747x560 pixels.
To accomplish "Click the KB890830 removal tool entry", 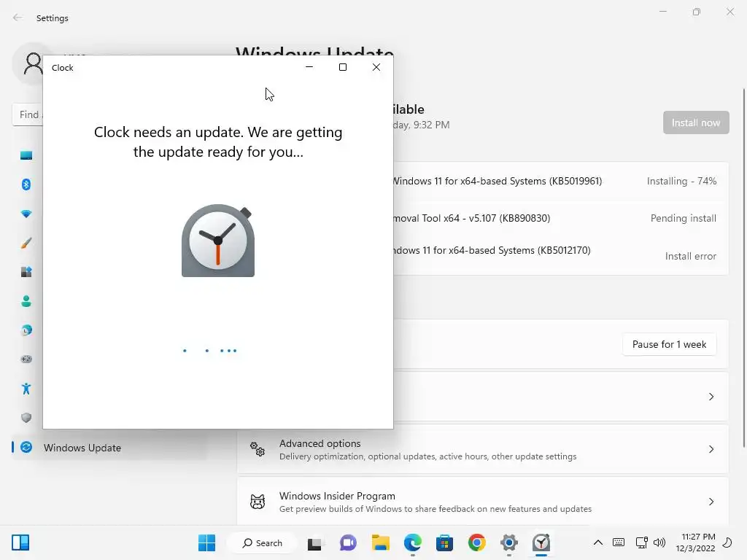I will (472, 218).
